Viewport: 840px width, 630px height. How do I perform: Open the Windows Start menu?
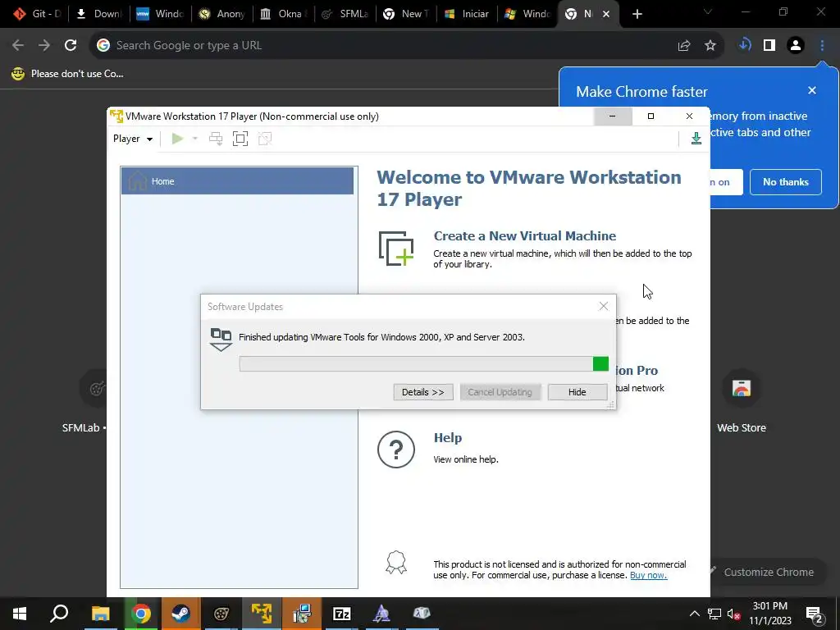click(x=20, y=614)
